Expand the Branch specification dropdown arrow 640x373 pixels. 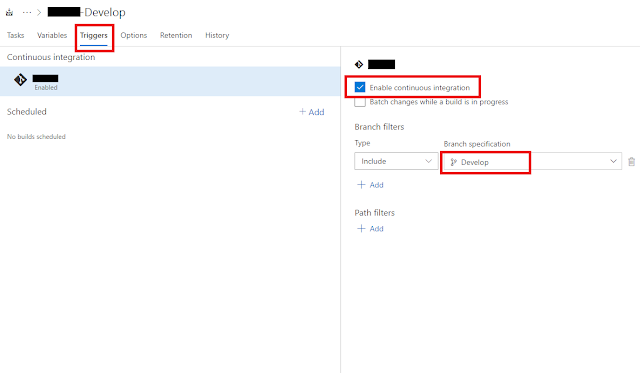613,161
